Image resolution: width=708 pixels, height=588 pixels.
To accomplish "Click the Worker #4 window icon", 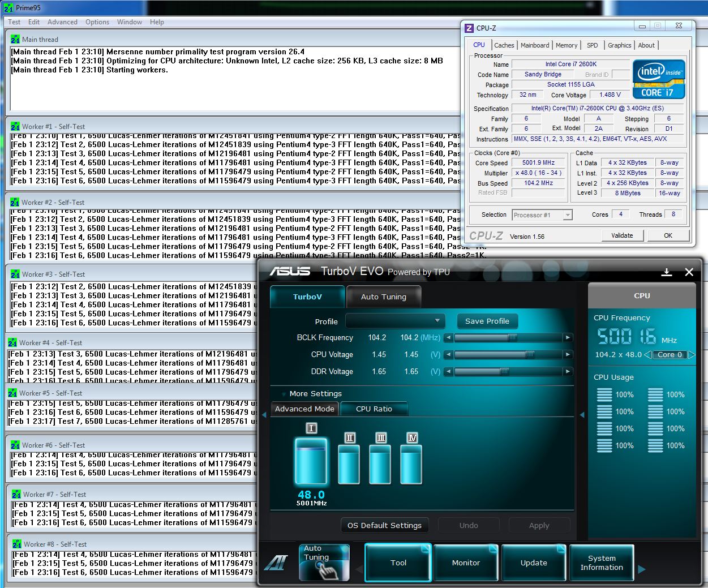I will click(x=12, y=342).
